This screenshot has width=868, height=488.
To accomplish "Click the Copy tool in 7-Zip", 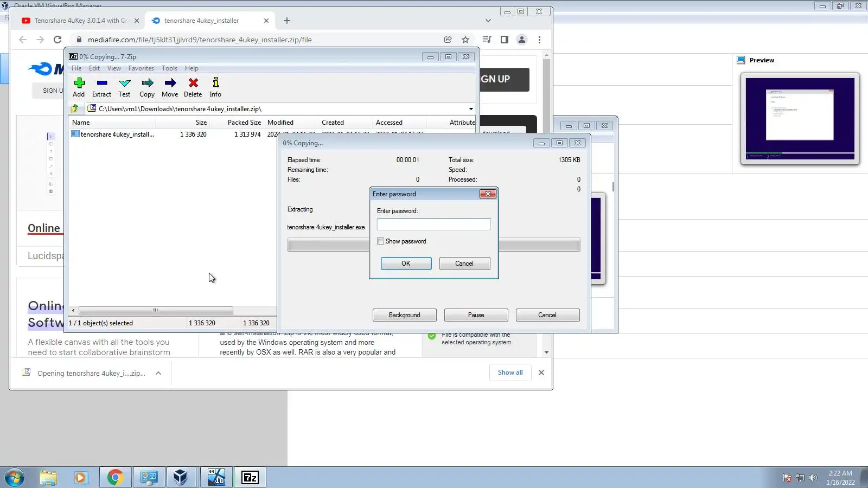I will (147, 87).
